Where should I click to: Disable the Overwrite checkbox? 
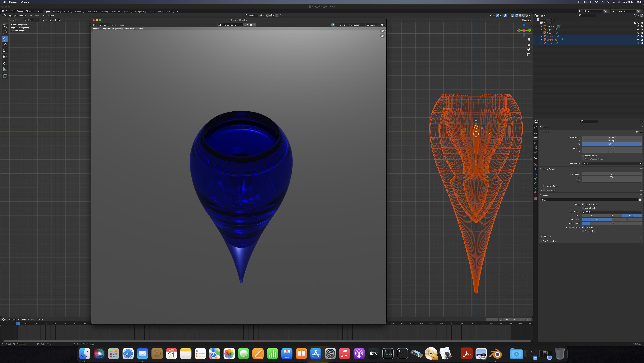pyautogui.click(x=583, y=227)
